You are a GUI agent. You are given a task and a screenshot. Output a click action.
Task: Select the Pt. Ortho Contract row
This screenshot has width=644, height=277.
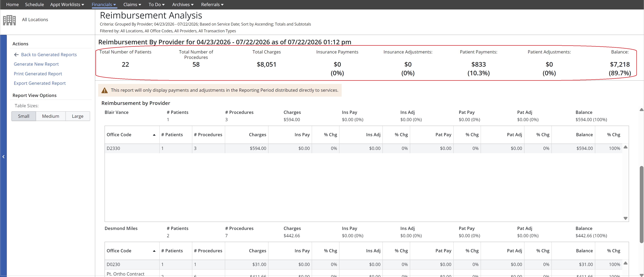tap(363, 273)
